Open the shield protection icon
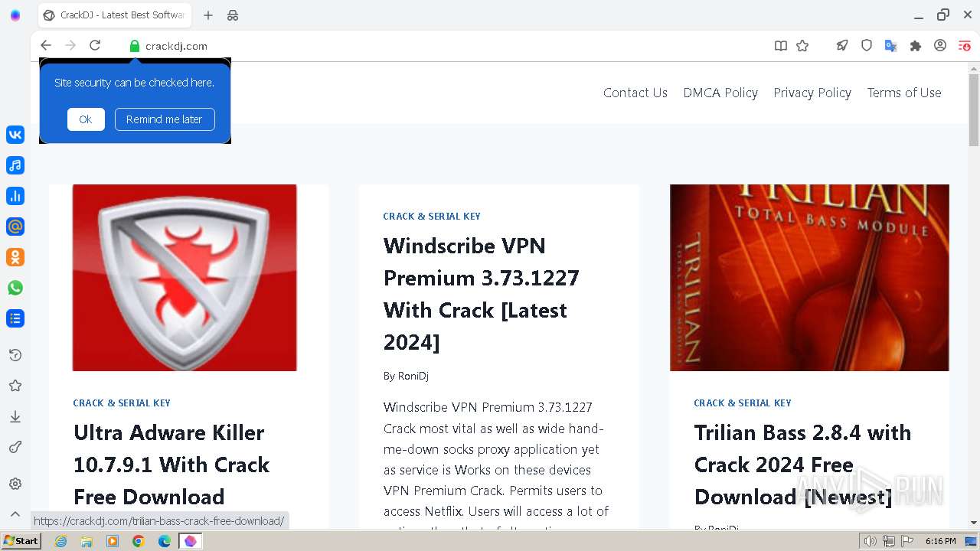 (867, 46)
